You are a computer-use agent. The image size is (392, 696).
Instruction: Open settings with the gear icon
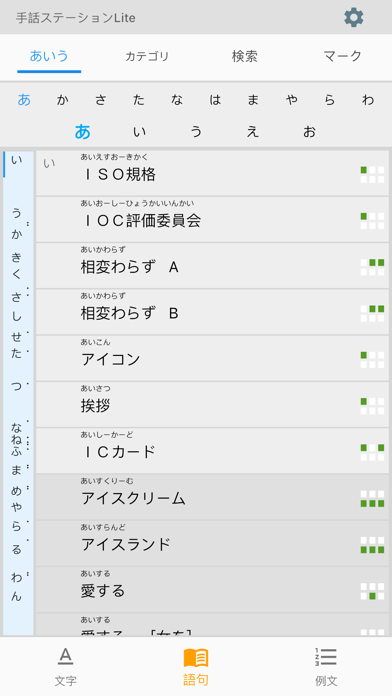click(x=353, y=18)
